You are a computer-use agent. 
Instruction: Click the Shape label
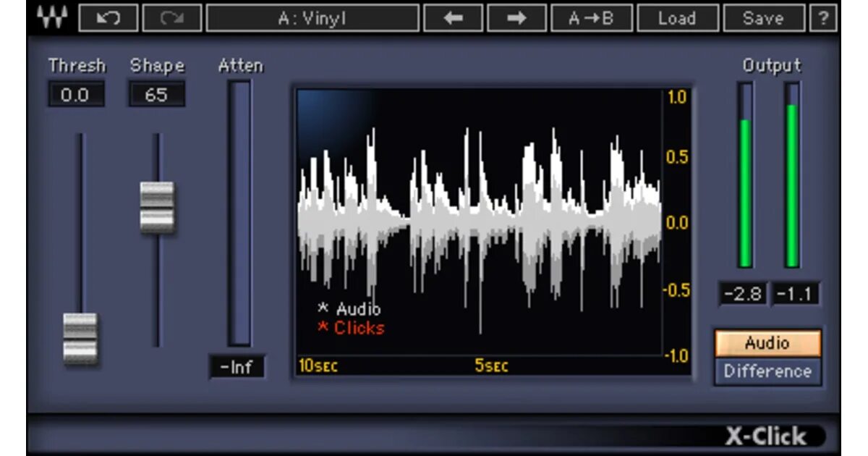(157, 66)
